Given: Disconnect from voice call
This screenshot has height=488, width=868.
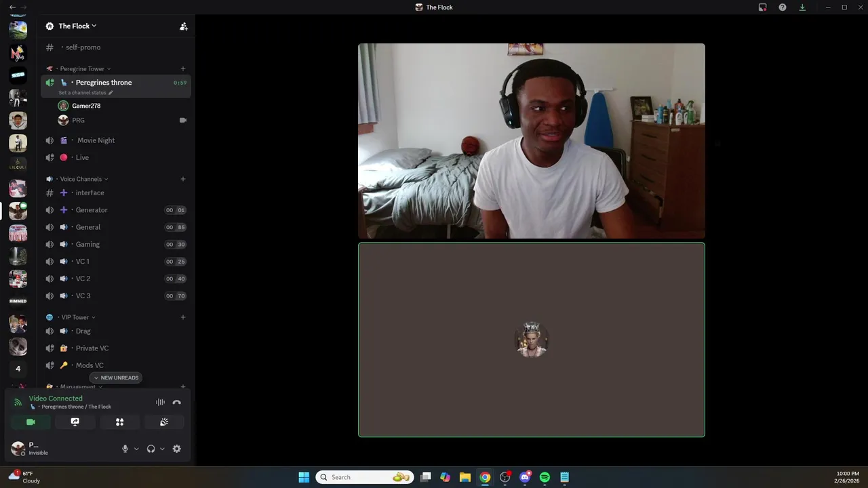Looking at the screenshot, I should [x=177, y=402].
